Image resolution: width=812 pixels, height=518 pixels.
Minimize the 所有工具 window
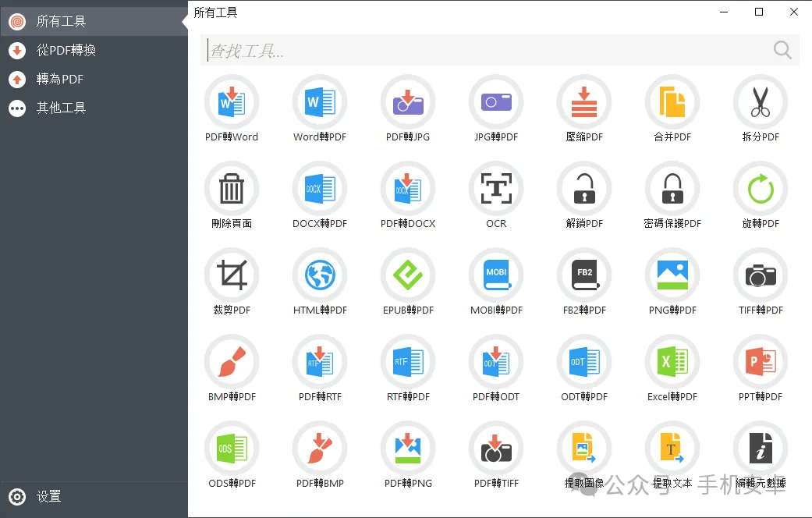point(724,12)
